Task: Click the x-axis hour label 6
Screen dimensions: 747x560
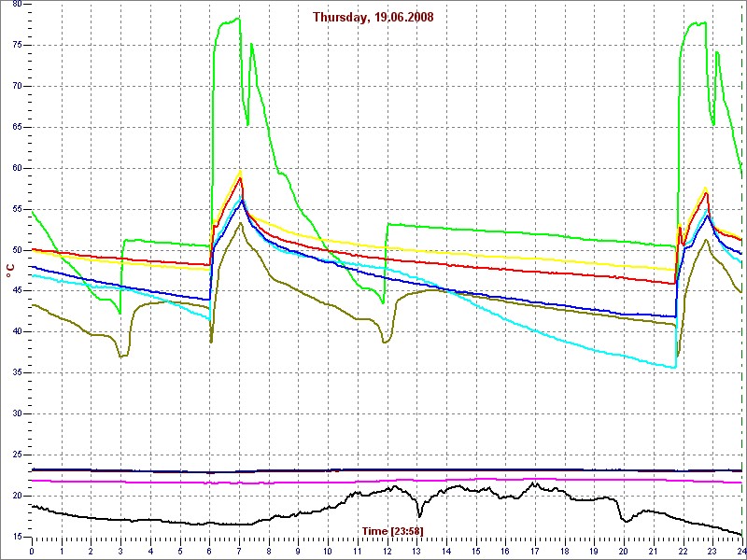Action: [x=209, y=551]
